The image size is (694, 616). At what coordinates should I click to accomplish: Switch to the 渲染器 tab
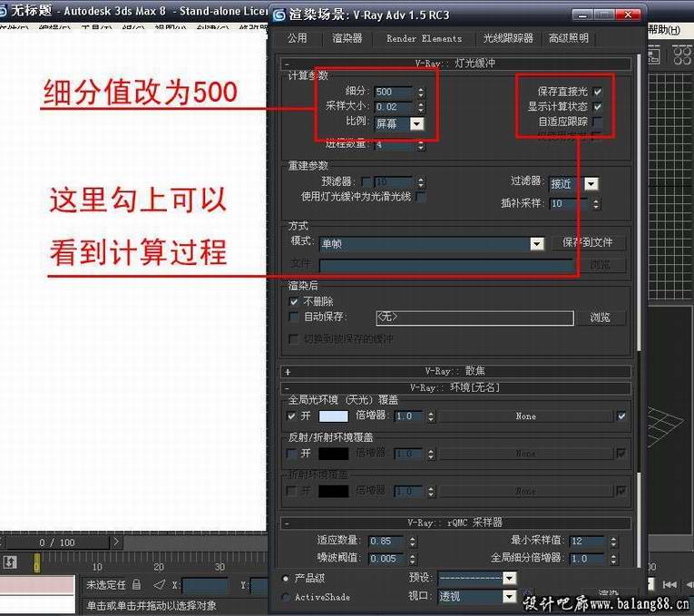(347, 38)
